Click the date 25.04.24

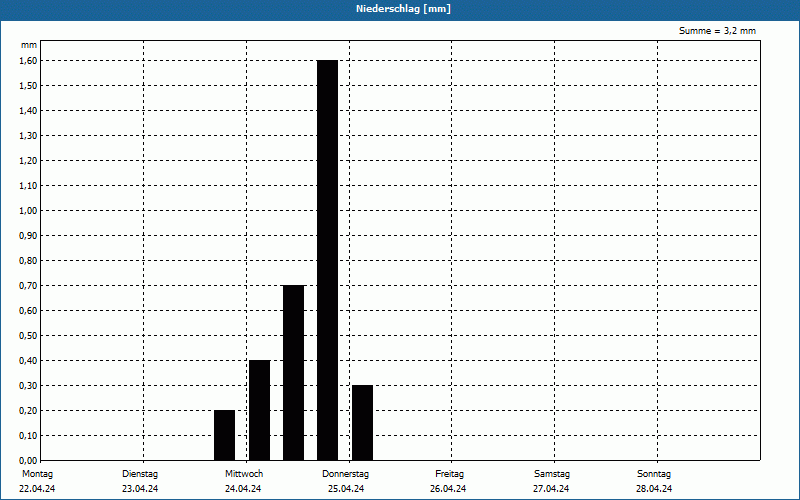coord(346,489)
